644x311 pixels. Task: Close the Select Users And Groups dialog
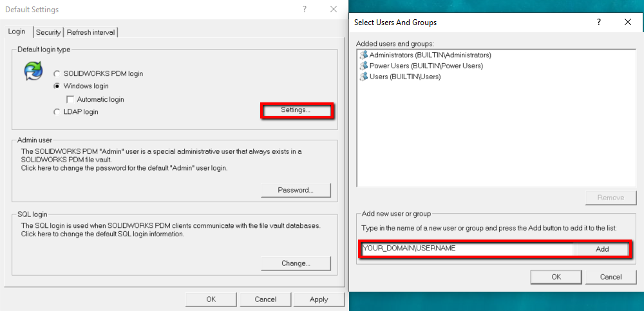627,22
